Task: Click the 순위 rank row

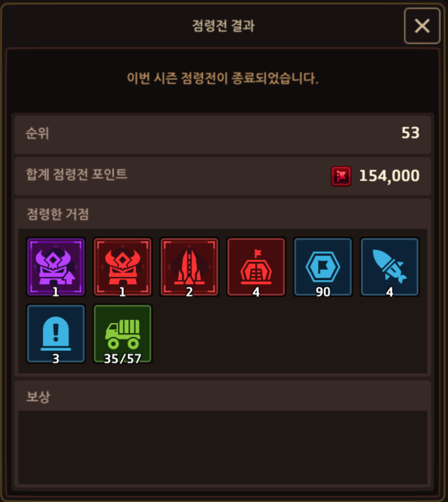Action: (222, 133)
